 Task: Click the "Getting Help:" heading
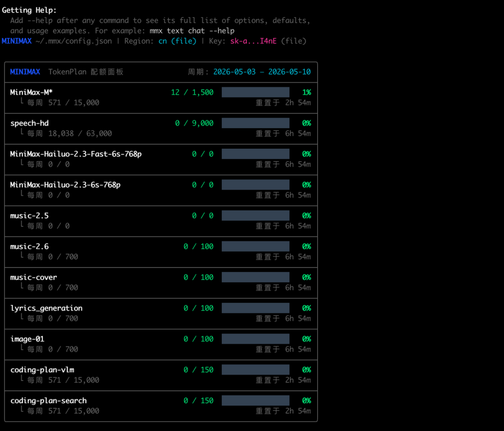[x=29, y=10]
